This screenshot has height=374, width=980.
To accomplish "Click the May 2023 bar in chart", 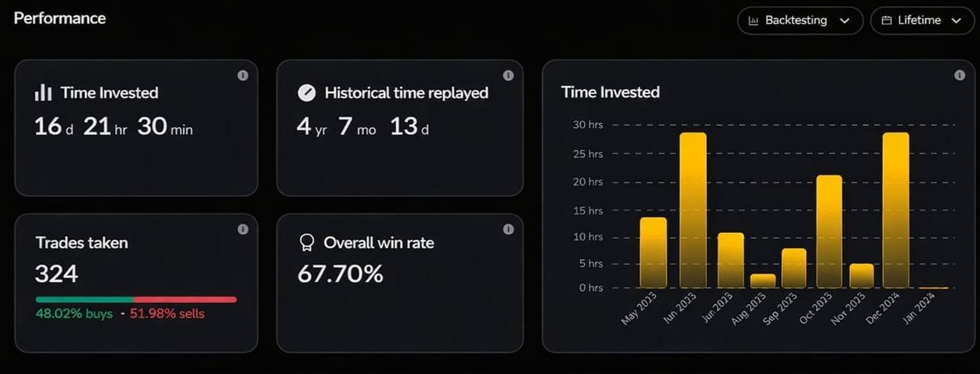I will [x=653, y=252].
